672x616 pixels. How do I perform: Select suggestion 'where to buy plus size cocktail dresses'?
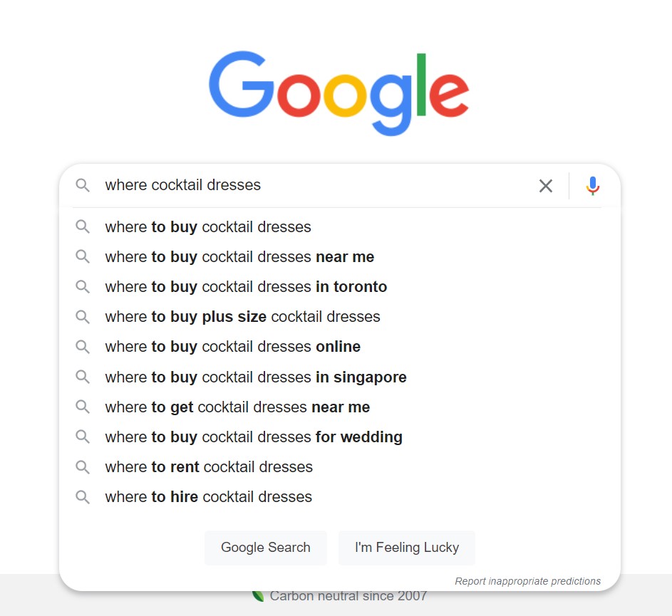click(242, 316)
